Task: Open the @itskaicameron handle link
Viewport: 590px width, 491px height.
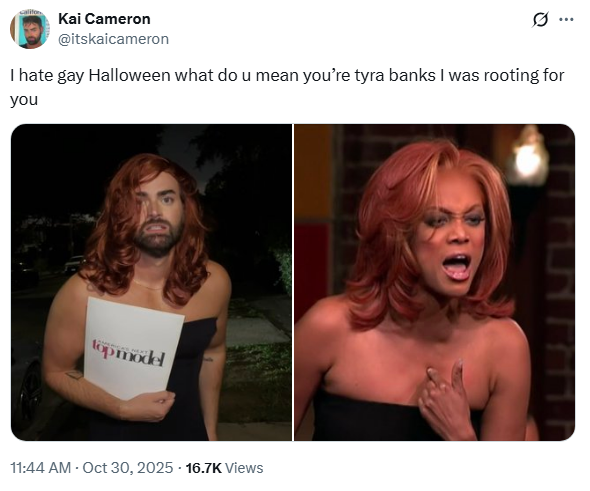Action: pos(113,39)
